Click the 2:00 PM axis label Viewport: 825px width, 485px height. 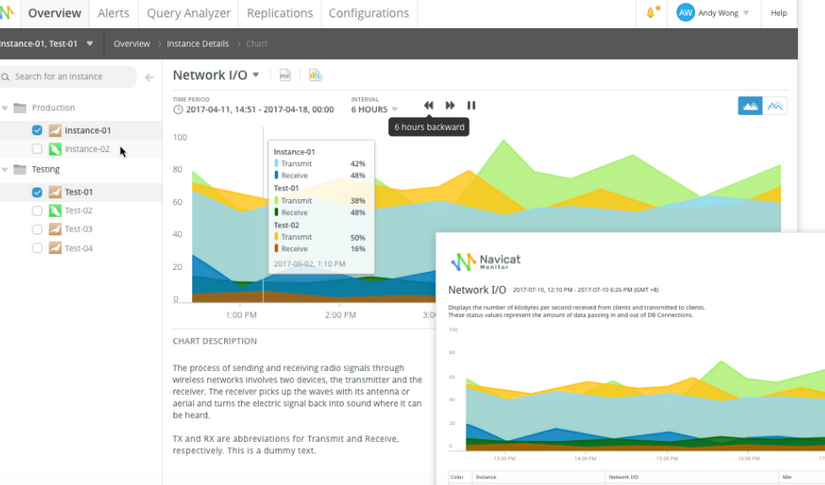[340, 315]
